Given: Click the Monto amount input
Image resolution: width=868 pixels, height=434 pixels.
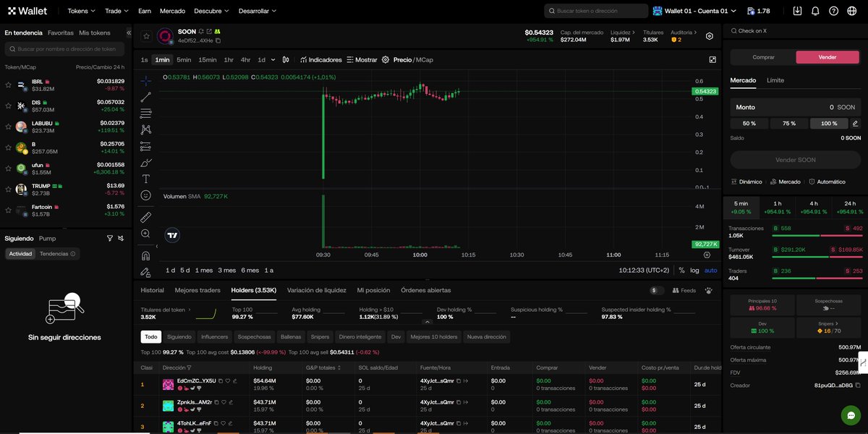Looking at the screenshot, I should [x=795, y=107].
